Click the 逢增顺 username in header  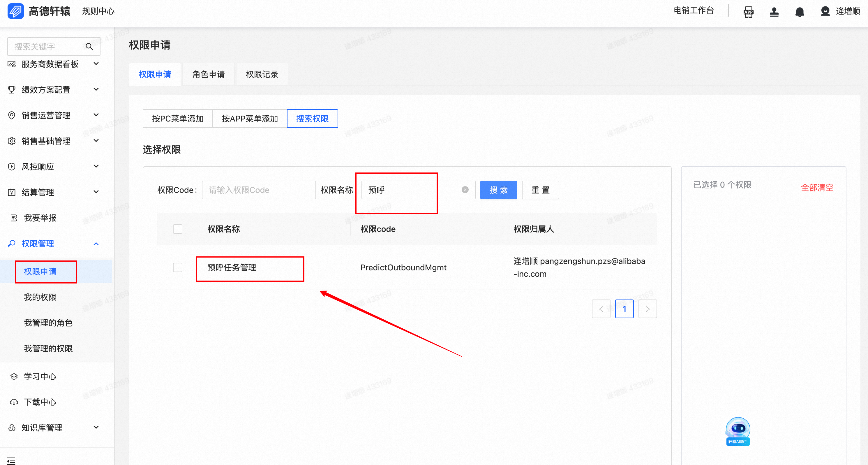[848, 11]
